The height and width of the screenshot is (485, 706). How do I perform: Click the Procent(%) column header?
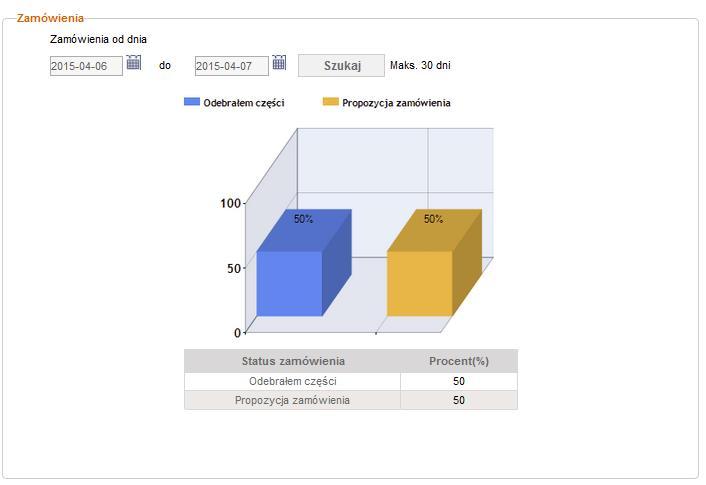[459, 361]
